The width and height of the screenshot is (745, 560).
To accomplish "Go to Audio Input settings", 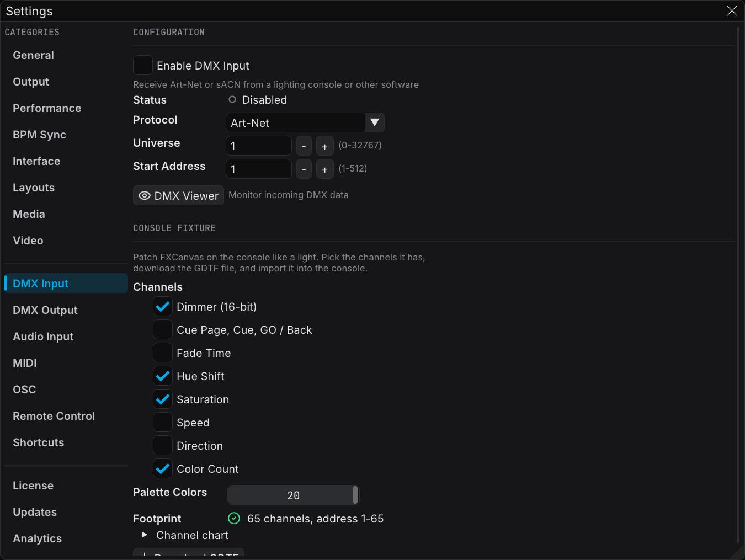I will pos(66,337).
